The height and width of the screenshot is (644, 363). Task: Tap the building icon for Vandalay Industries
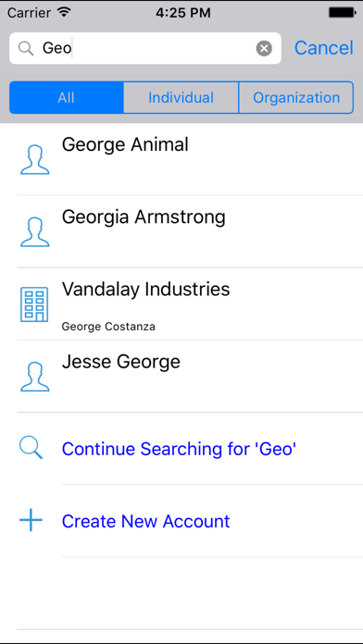click(x=34, y=304)
